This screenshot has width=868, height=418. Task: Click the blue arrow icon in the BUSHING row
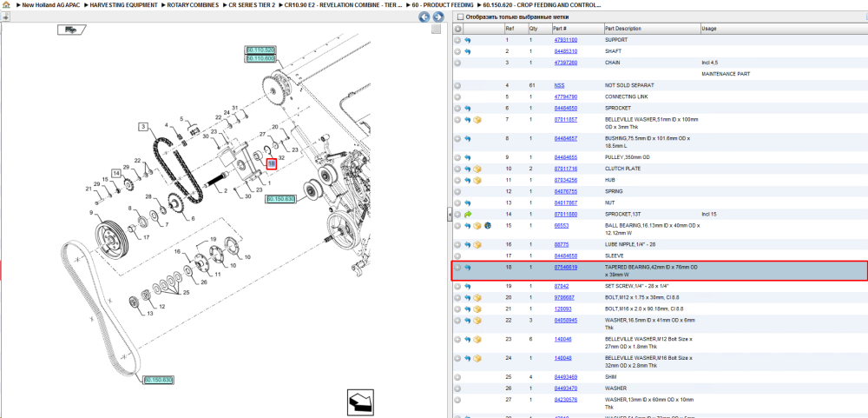[x=467, y=138]
